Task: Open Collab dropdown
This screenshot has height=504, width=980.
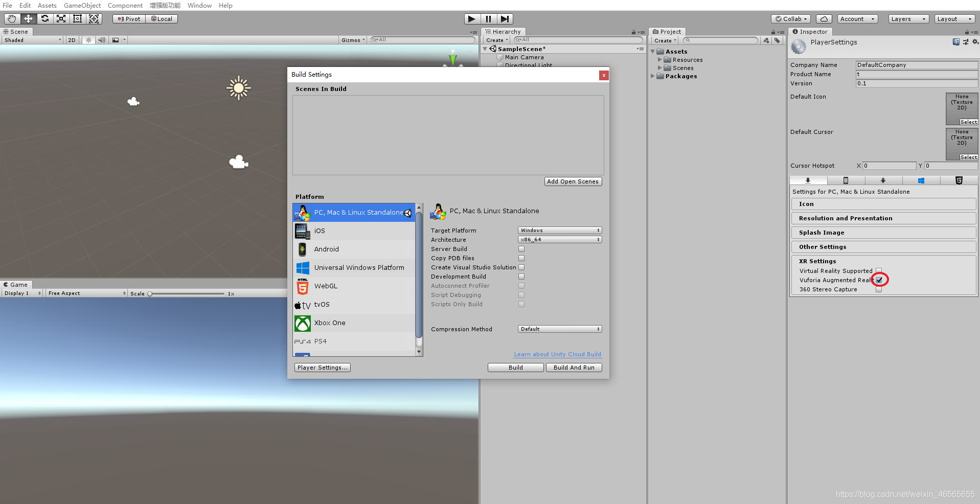Action: pyautogui.click(x=791, y=19)
